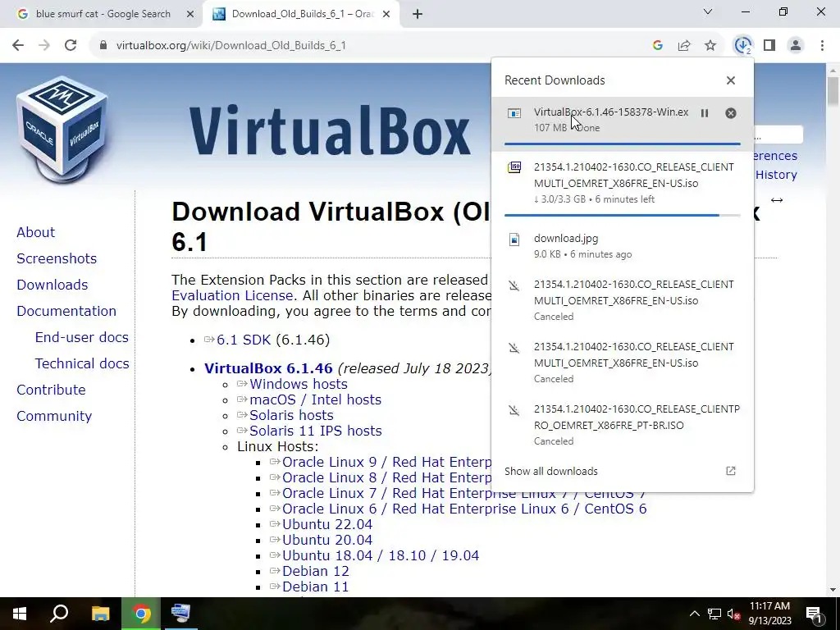Open Documentation sidebar link
This screenshot has width=840, height=630.
66,311
